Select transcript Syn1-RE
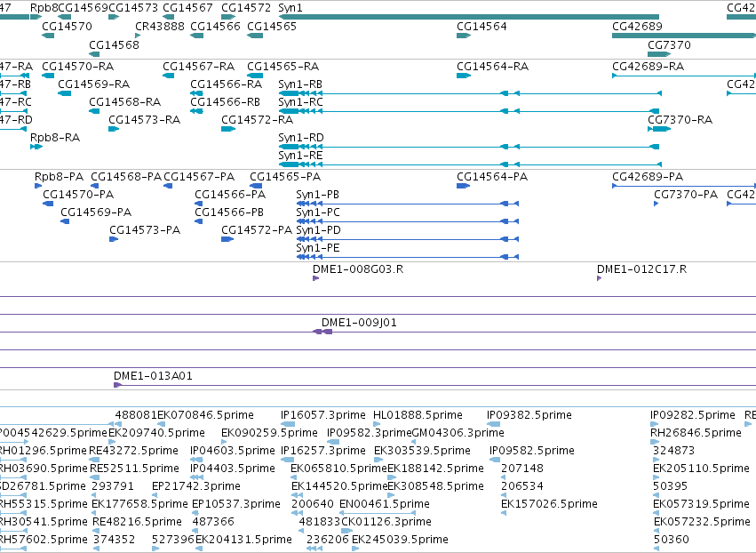Image resolution: width=756 pixels, height=553 pixels. (470, 164)
